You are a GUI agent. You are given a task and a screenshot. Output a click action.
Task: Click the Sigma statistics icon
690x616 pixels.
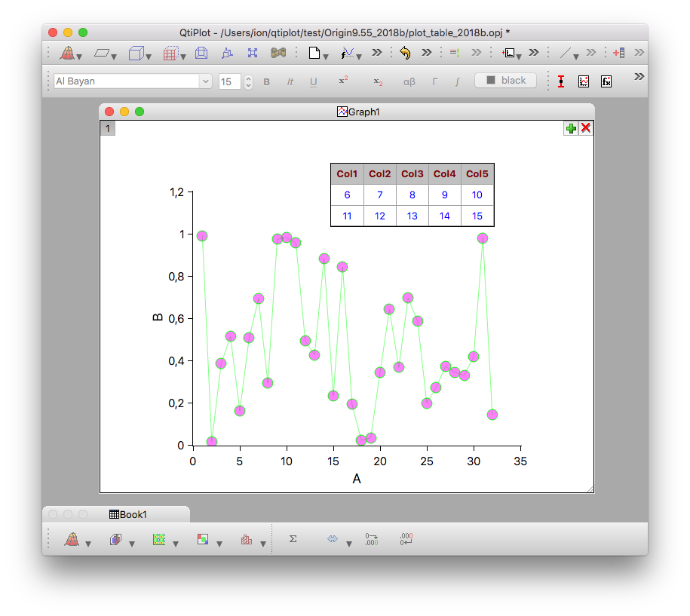pyautogui.click(x=293, y=539)
